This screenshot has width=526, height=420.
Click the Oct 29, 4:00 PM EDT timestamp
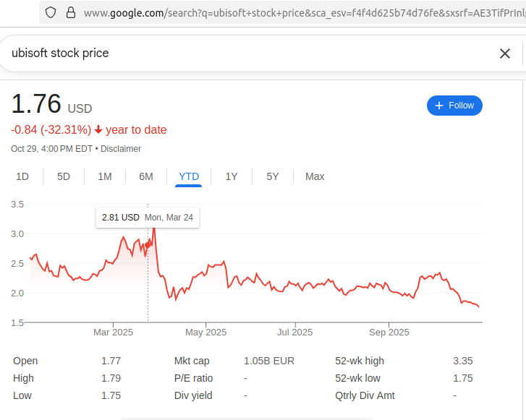coord(51,149)
